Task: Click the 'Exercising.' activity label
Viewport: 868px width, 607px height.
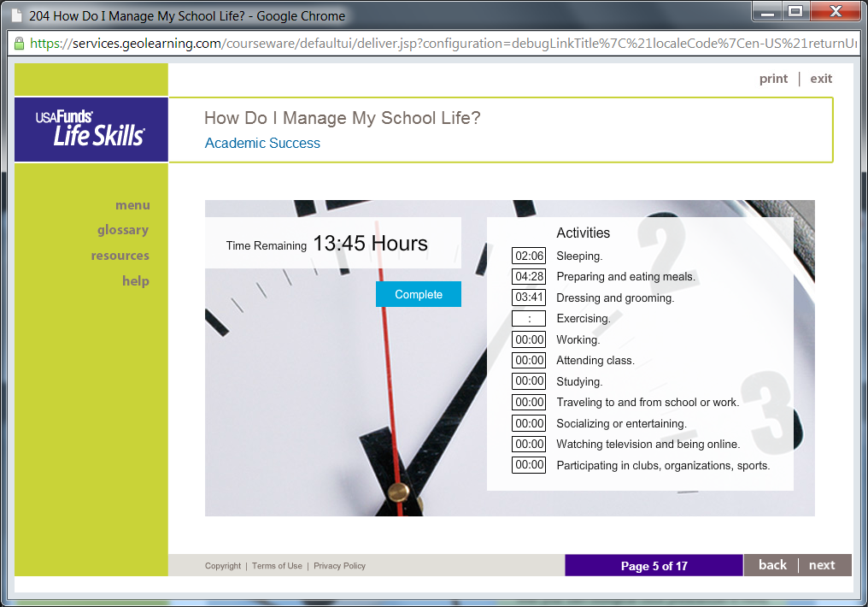Action: tap(583, 318)
